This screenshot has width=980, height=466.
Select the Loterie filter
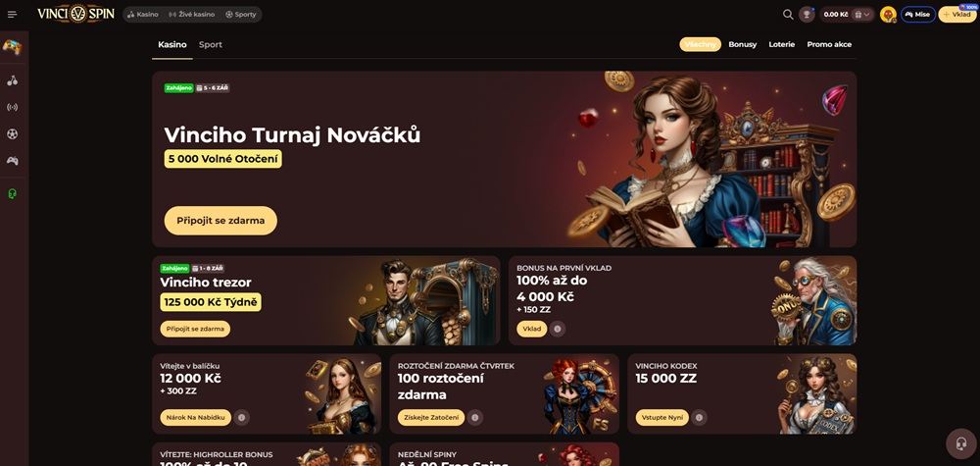[782, 44]
